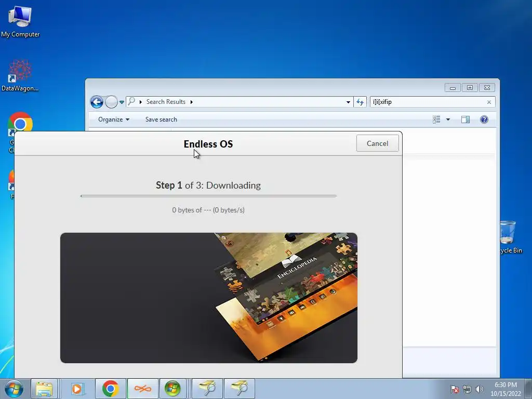
Task: Click Save search in Explorer toolbar
Action: tap(161, 119)
